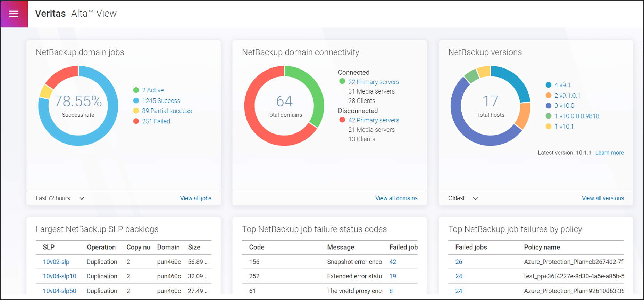Select the 89 Partial success legend entry
The width and height of the screenshot is (644, 300).
(167, 111)
